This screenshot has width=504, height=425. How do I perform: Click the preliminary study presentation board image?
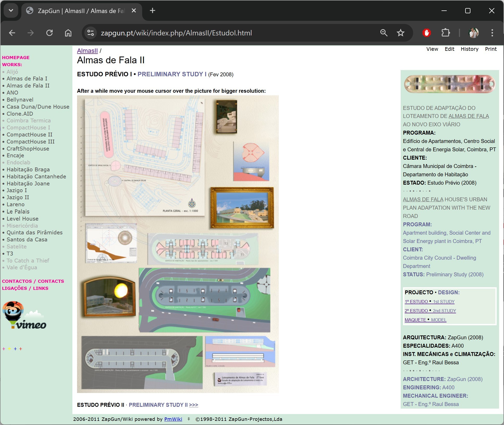coord(178,244)
